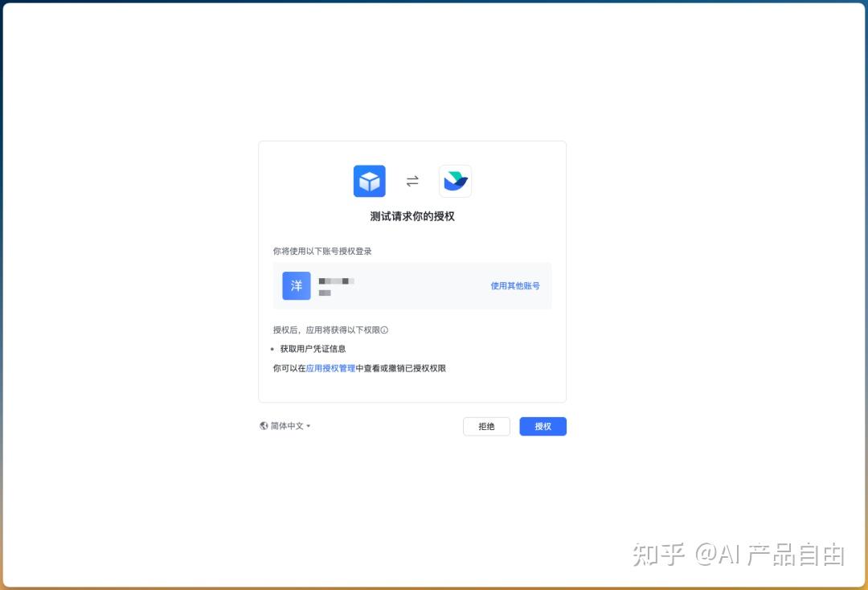Click the globe language icon
Image resolution: width=868 pixels, height=590 pixels.
[x=264, y=425]
